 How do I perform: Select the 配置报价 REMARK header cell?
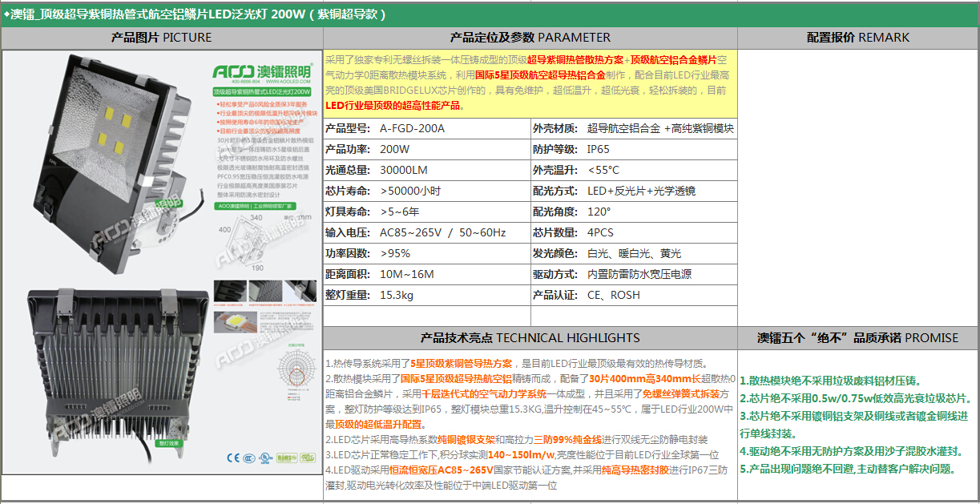click(x=858, y=38)
